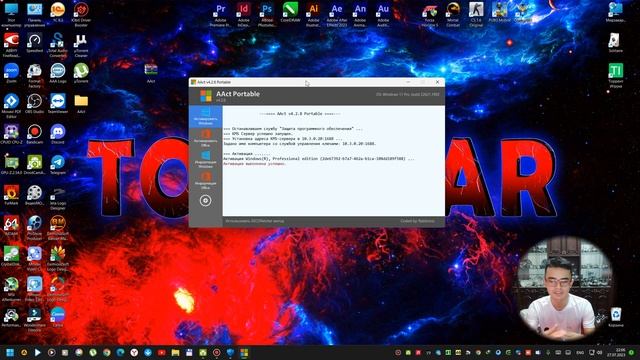The width and height of the screenshot is (640, 360).
Task: Open the AAct folder on desktop
Action: [x=81, y=104]
